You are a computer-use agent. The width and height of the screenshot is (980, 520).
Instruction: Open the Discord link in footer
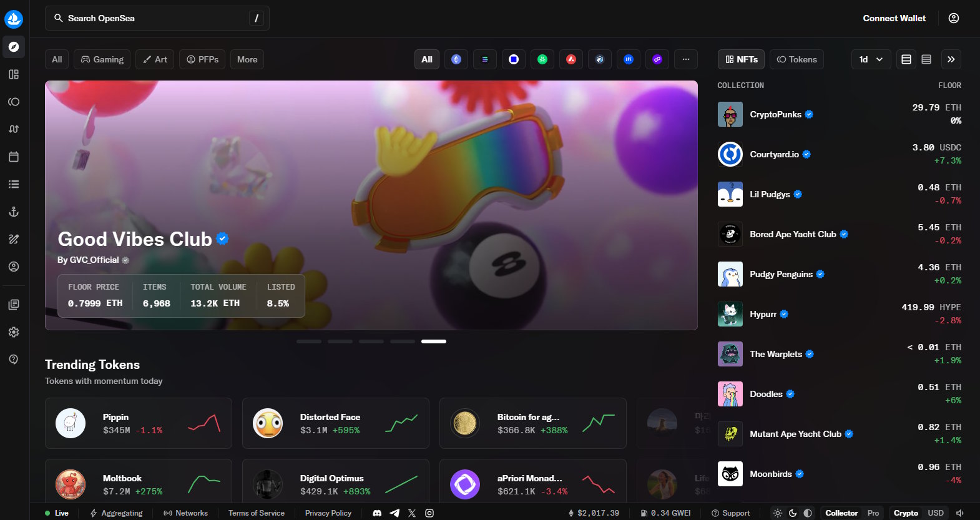click(x=377, y=513)
